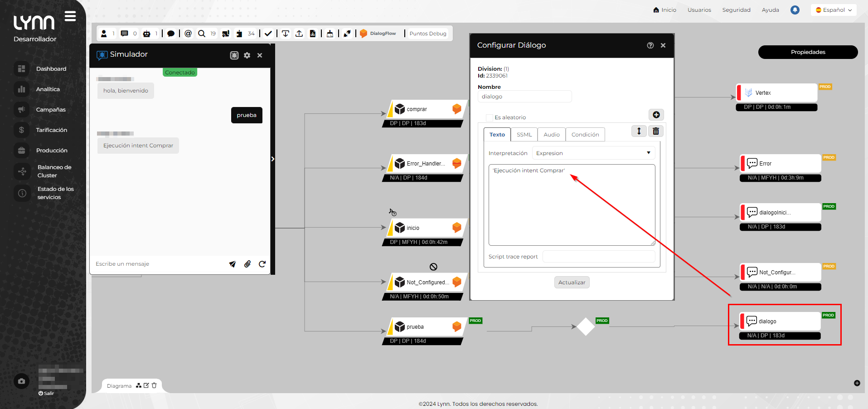Open the Español language dropdown
The image size is (868, 409).
pos(834,10)
